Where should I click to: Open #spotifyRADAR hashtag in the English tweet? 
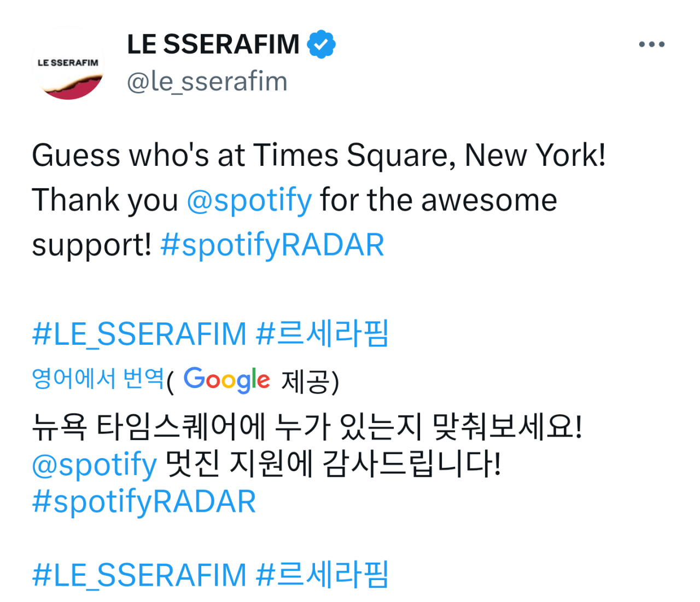272,245
